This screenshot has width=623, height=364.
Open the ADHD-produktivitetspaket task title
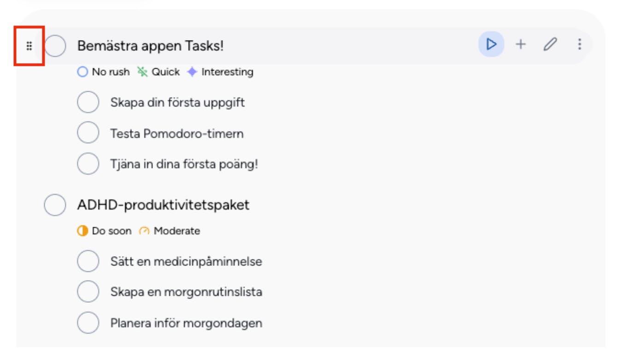pyautogui.click(x=163, y=205)
